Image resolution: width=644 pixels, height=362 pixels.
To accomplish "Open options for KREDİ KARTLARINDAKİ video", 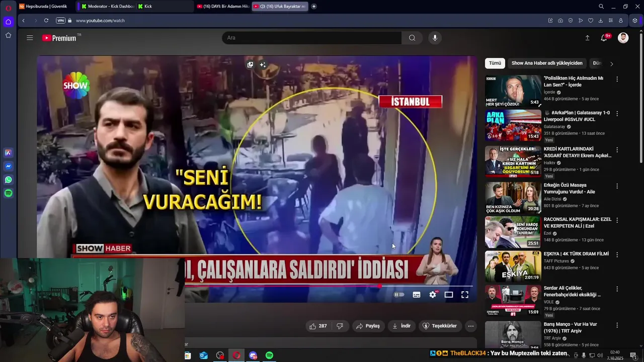I will pyautogui.click(x=617, y=150).
